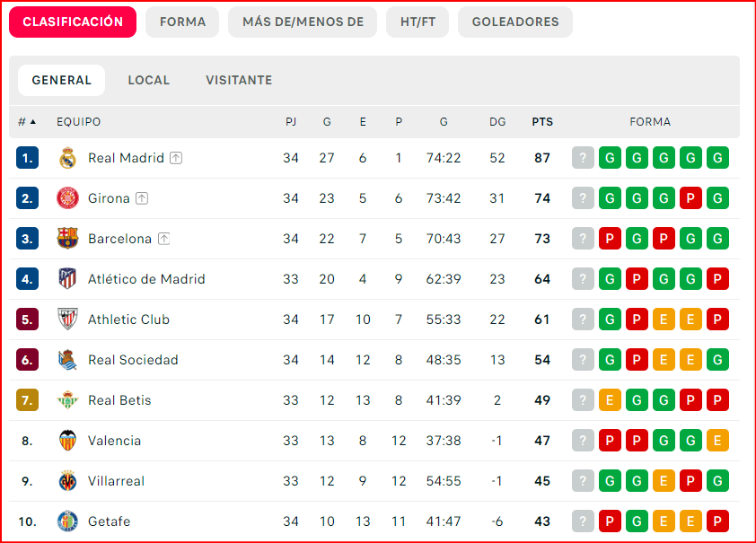
Task: Select the Local standings filter
Action: 148,80
